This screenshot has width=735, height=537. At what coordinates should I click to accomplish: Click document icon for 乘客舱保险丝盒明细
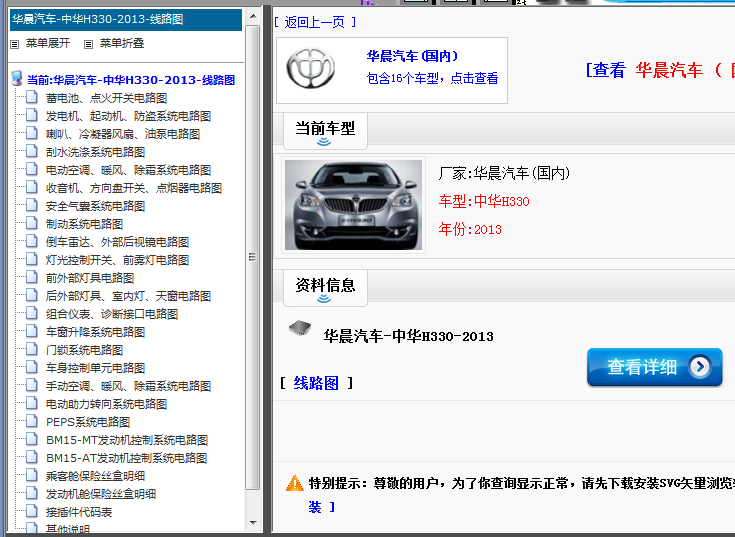click(31, 475)
